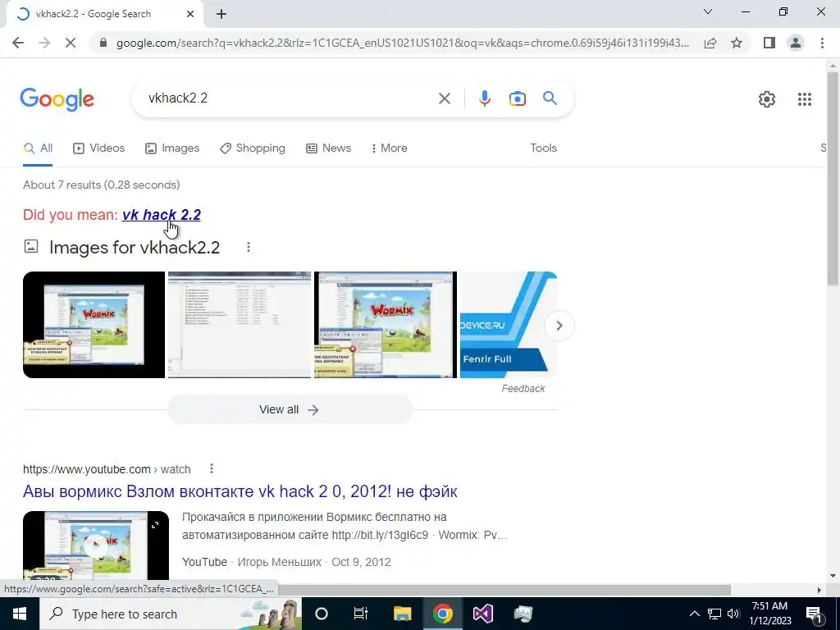Viewport: 840px width, 630px height.
Task: Click in the vkhack2.2 search field
Action: [x=290, y=98]
